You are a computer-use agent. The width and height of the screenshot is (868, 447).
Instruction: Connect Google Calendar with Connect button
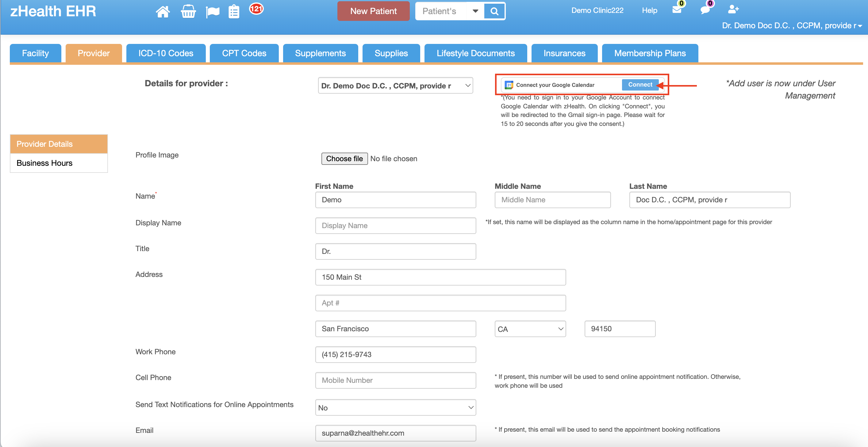[640, 85]
